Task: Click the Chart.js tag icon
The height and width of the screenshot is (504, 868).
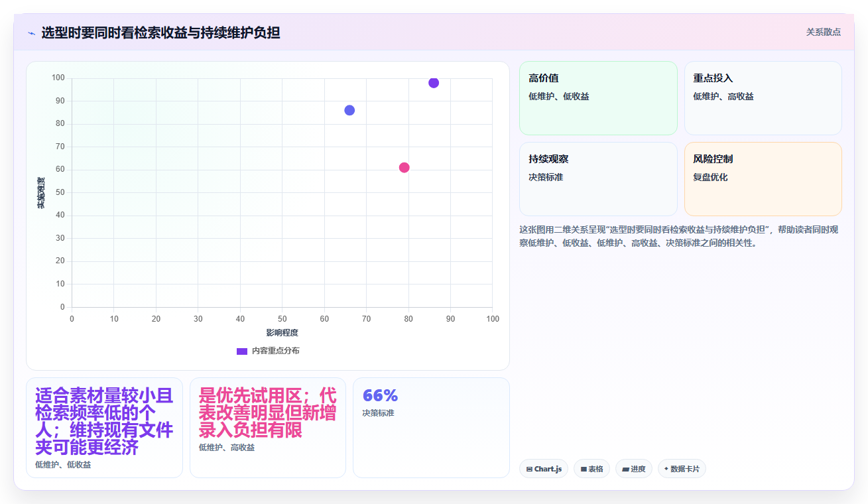Action: click(529, 469)
